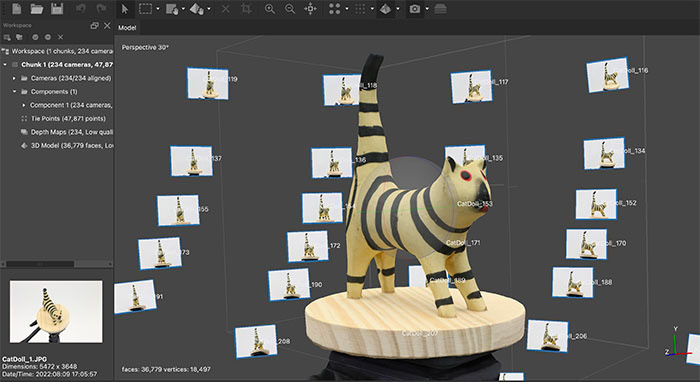Open the dense cloud view dropdown arrow
Image resolution: width=700 pixels, height=382 pixels.
coord(372,9)
